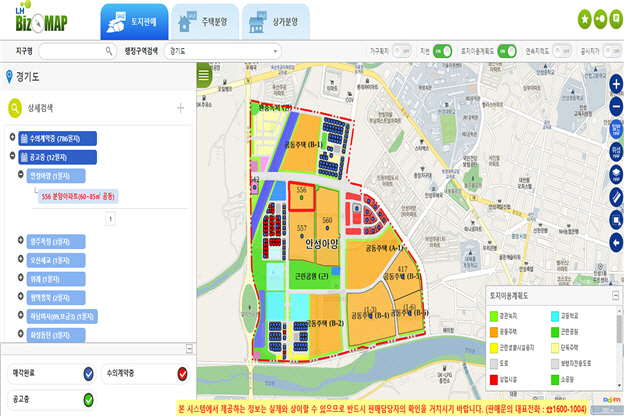Image resolution: width=624 pixels, height=416 pixels.
Task: Click the search magnifier in 지구명 field
Action: [109, 49]
